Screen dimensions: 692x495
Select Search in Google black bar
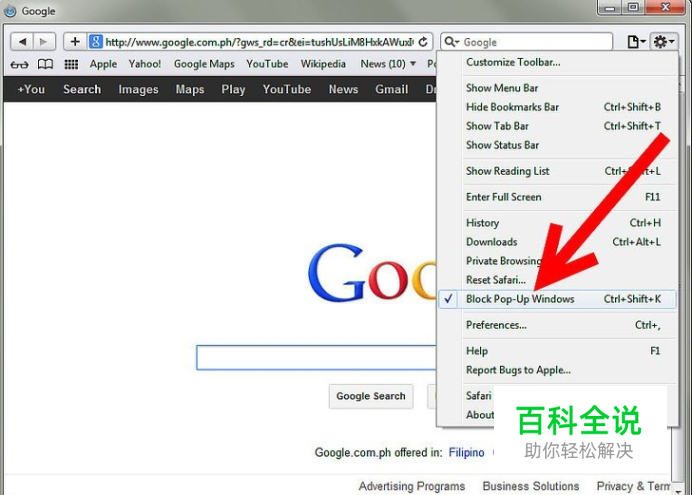pos(82,89)
